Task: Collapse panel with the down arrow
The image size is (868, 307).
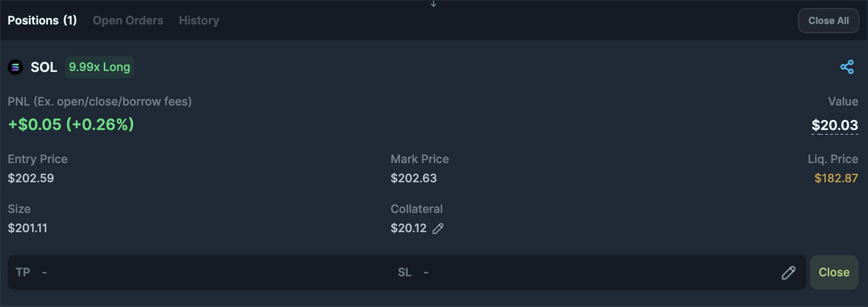Action: pos(434,4)
